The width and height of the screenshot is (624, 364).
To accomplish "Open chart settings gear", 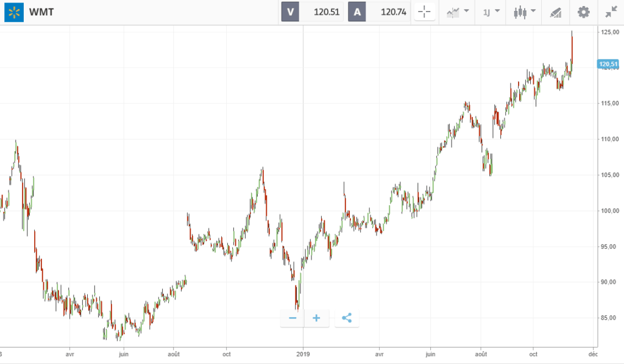I will click(583, 12).
